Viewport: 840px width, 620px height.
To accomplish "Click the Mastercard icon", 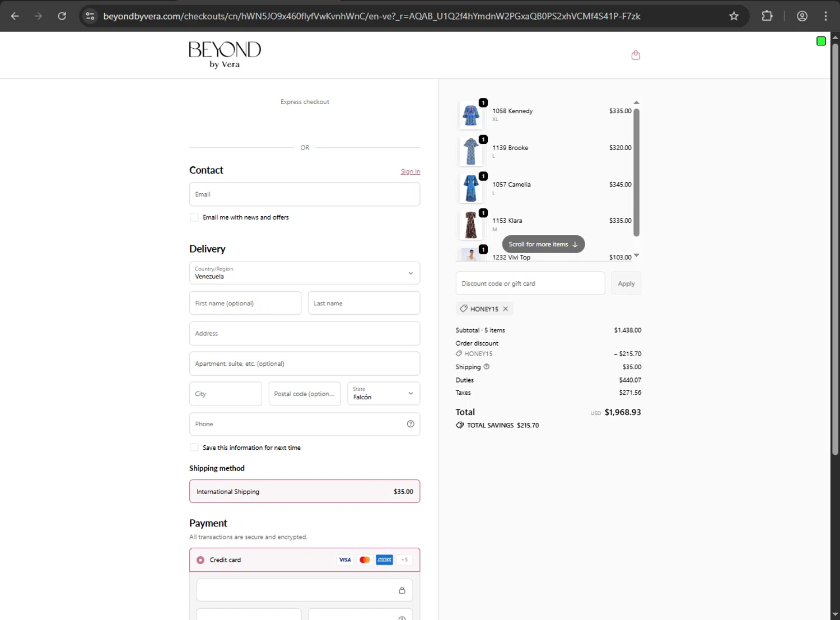I will pos(365,560).
